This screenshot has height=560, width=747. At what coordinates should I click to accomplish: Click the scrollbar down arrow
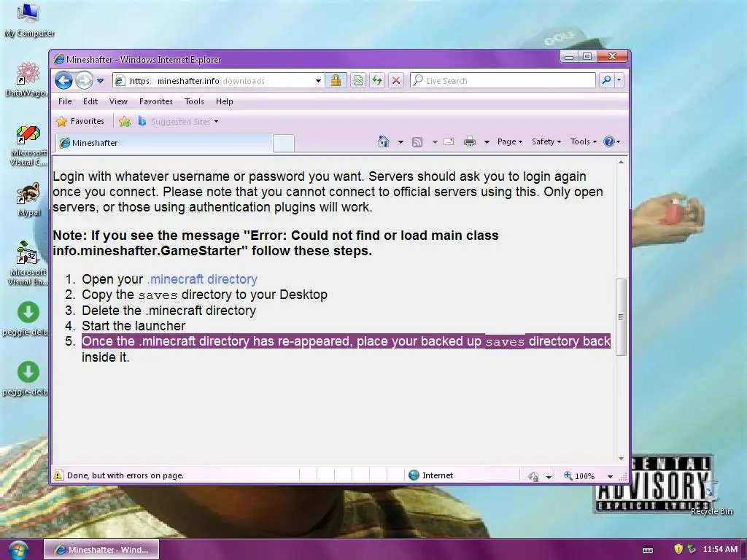pyautogui.click(x=621, y=458)
